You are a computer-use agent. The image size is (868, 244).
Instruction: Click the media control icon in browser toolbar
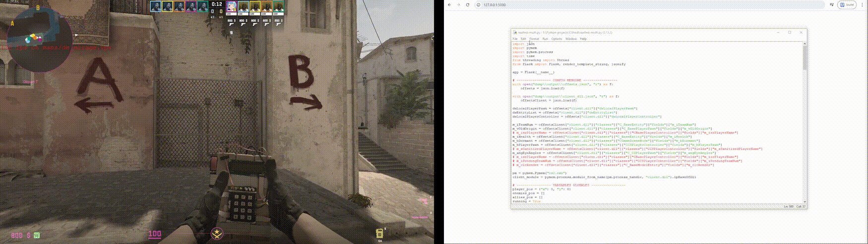pos(832,5)
